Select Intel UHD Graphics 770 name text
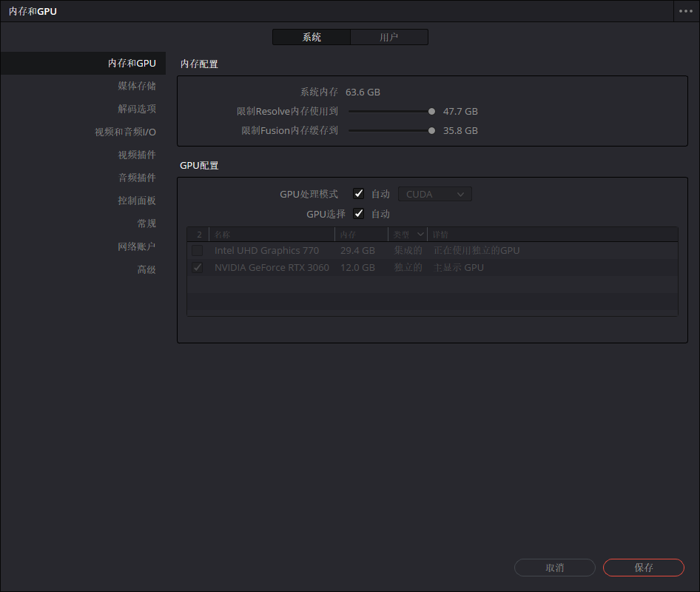Viewport: 700px width, 592px height. click(x=266, y=250)
